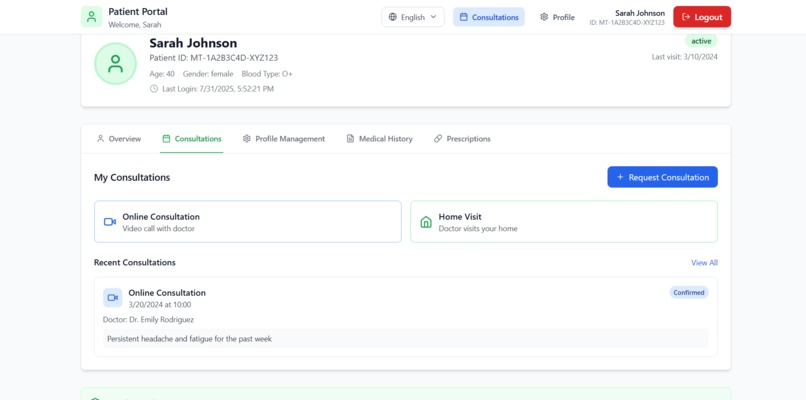
Task: Click Sarah Johnson's large avatar icon
Action: tap(115, 64)
